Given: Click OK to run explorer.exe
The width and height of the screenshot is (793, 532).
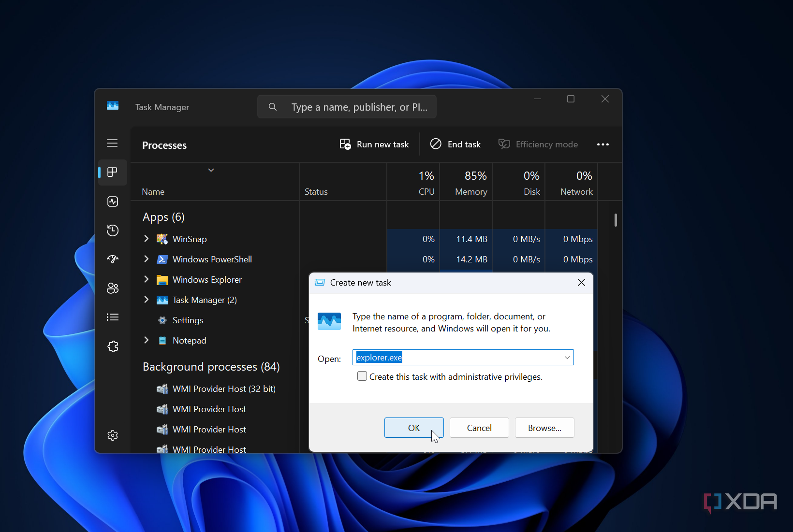Looking at the screenshot, I should click(x=414, y=428).
